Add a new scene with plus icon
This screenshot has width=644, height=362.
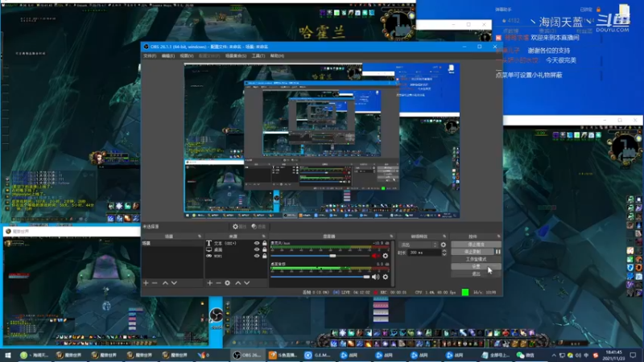point(146,283)
